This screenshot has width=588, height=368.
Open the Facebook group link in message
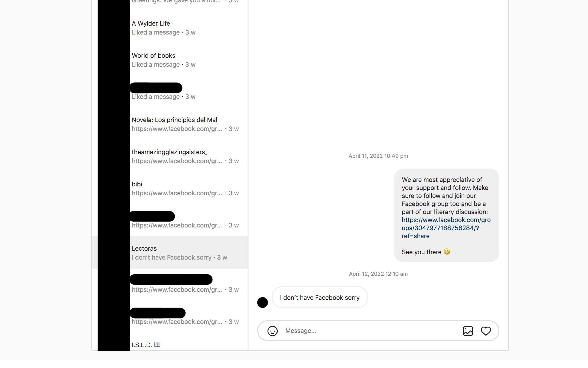(x=446, y=228)
